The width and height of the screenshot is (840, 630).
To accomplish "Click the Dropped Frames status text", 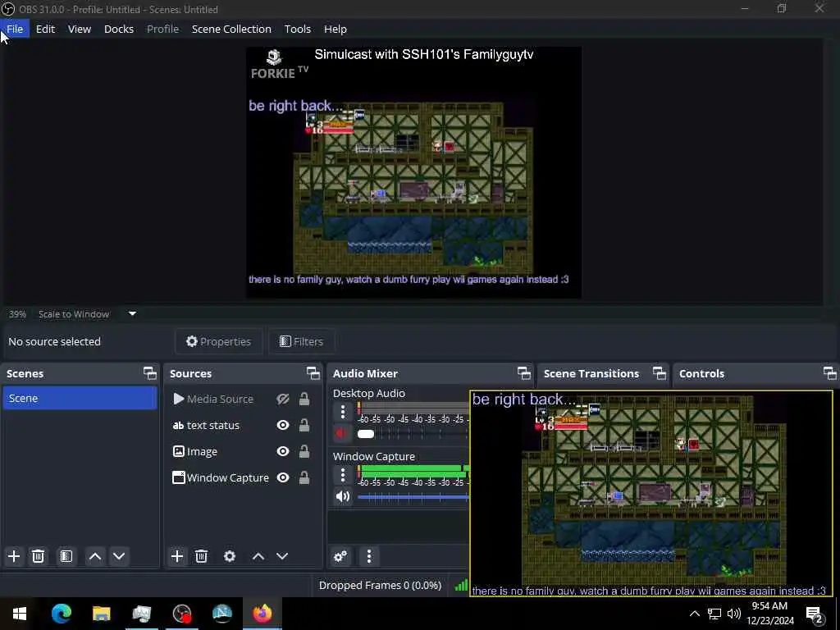I will click(x=380, y=585).
